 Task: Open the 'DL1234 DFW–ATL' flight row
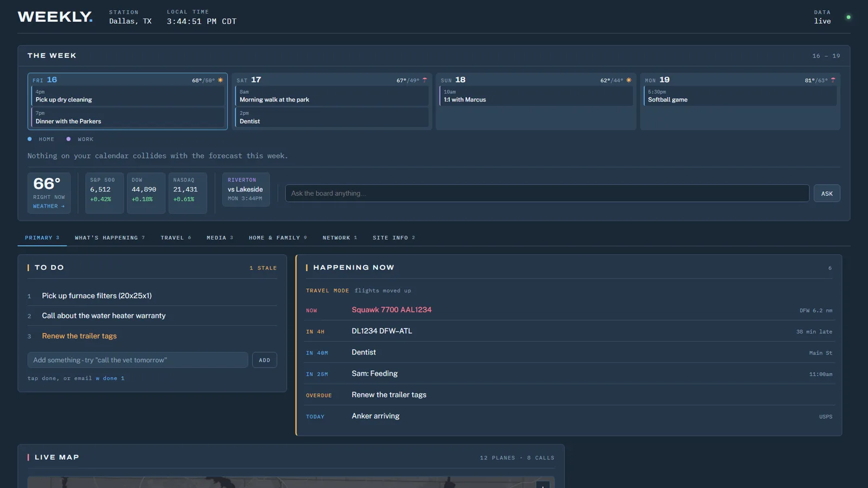569,331
